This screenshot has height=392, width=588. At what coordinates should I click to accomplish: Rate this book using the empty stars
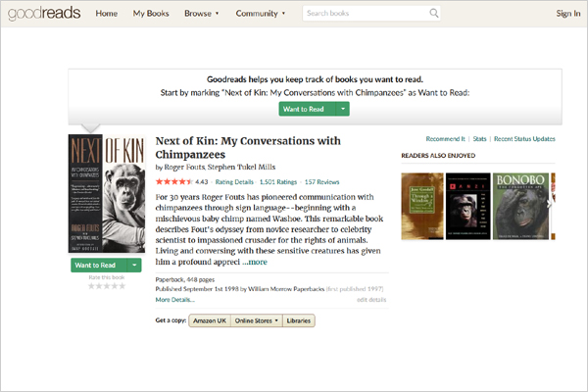107,286
